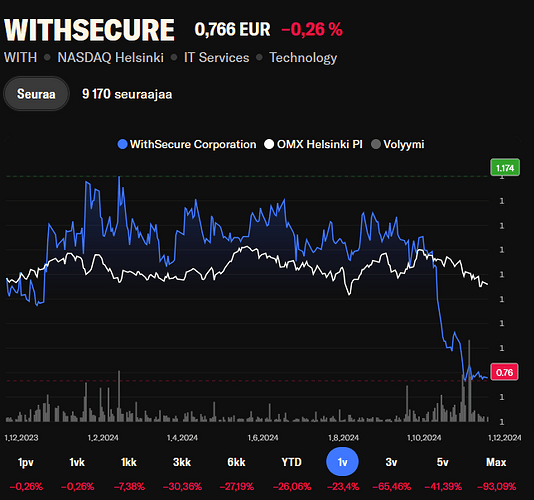The height and width of the screenshot is (500, 534).
Task: Toggle the Volyymi grey legend dot
Action: pos(376,144)
